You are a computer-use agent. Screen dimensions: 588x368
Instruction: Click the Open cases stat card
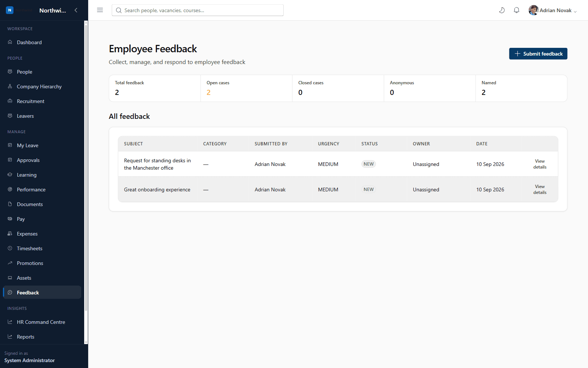[247, 88]
